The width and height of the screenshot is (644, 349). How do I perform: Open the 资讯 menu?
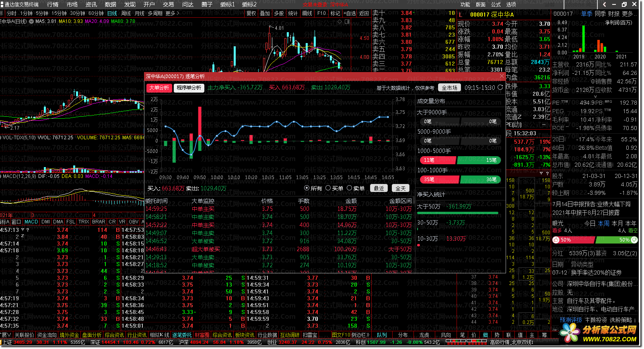[x=91, y=4]
